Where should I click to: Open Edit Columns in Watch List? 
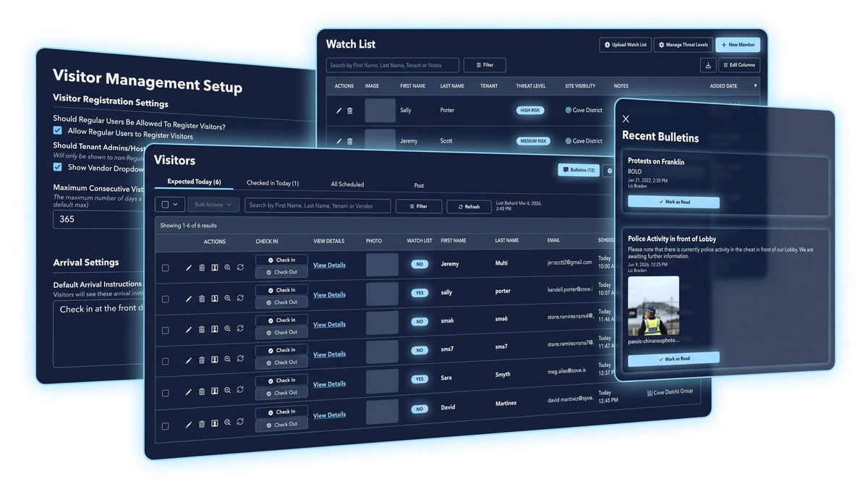click(739, 65)
